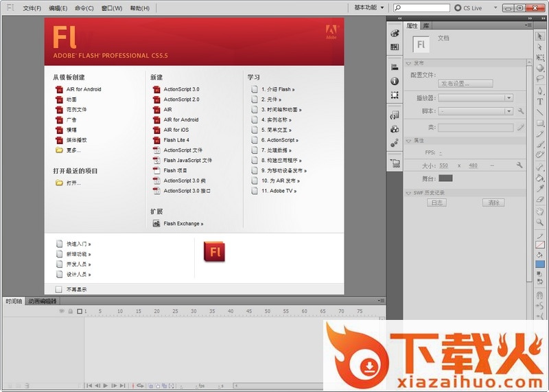Open the Motion Presets panel icon
This screenshot has width=549, height=392.
click(395, 143)
